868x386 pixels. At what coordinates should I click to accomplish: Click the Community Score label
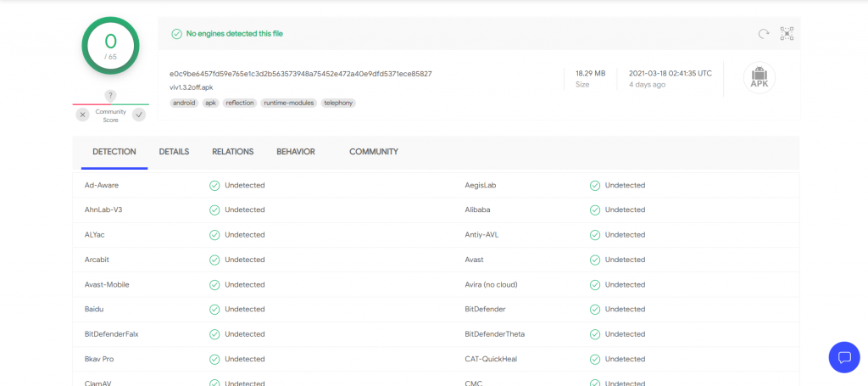(x=111, y=115)
